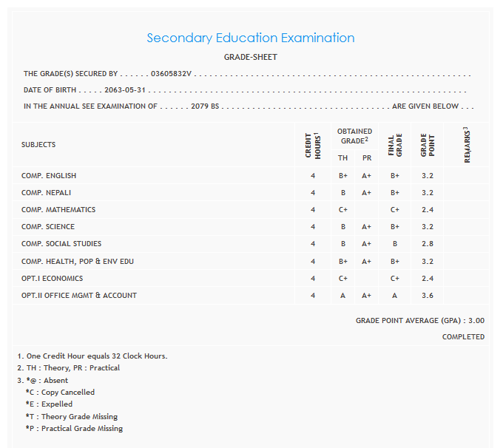
Task: Click the Grade Point Average 3.00 text
Action: point(420,321)
